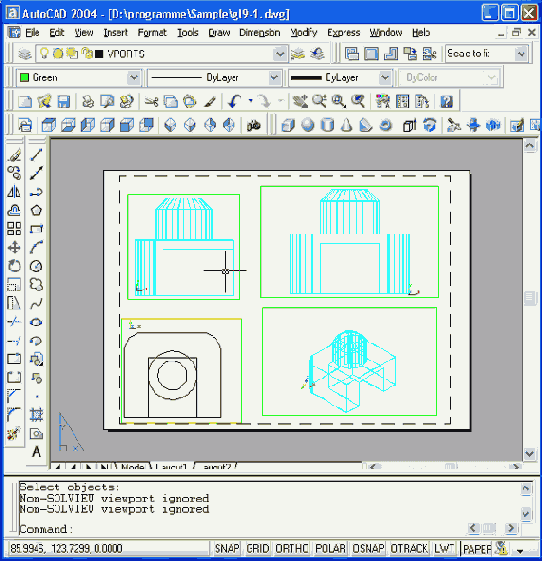
Task: Select the Erase tool
Action: pos(14,155)
